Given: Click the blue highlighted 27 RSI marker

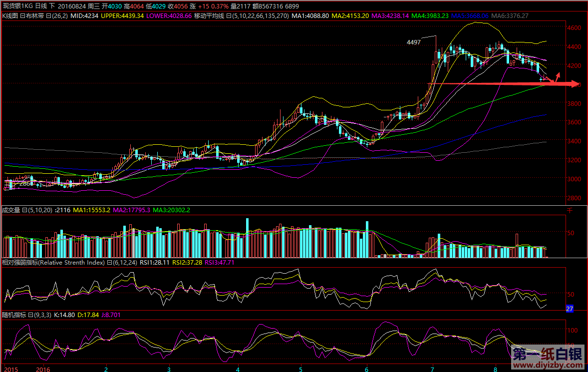Looking at the screenshot, I should [570, 309].
